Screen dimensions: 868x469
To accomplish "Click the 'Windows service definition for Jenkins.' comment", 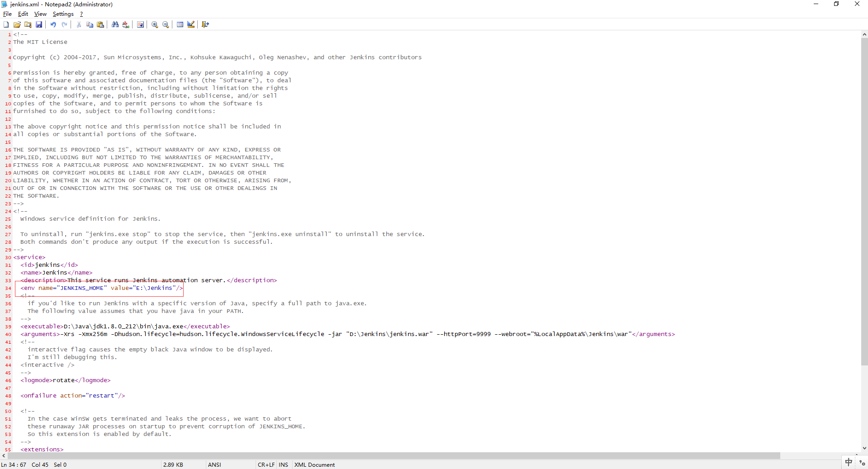I will [90, 219].
